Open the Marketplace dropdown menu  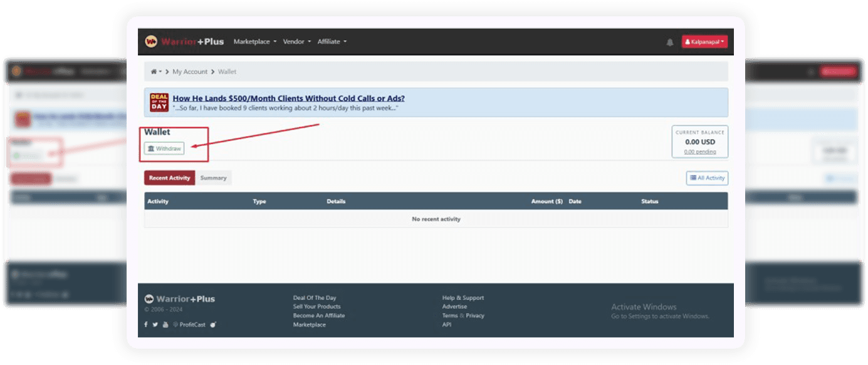(255, 42)
